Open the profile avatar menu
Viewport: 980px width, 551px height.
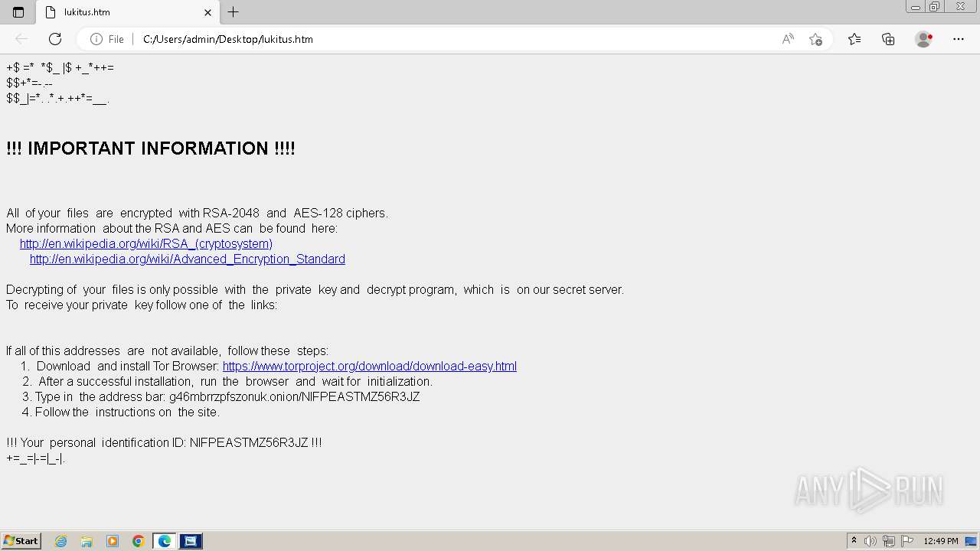[924, 39]
